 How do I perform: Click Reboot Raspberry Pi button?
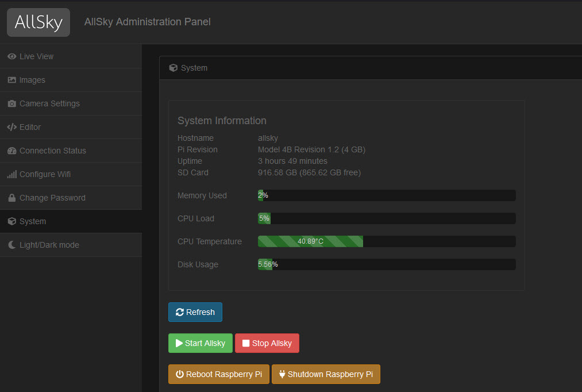[218, 374]
